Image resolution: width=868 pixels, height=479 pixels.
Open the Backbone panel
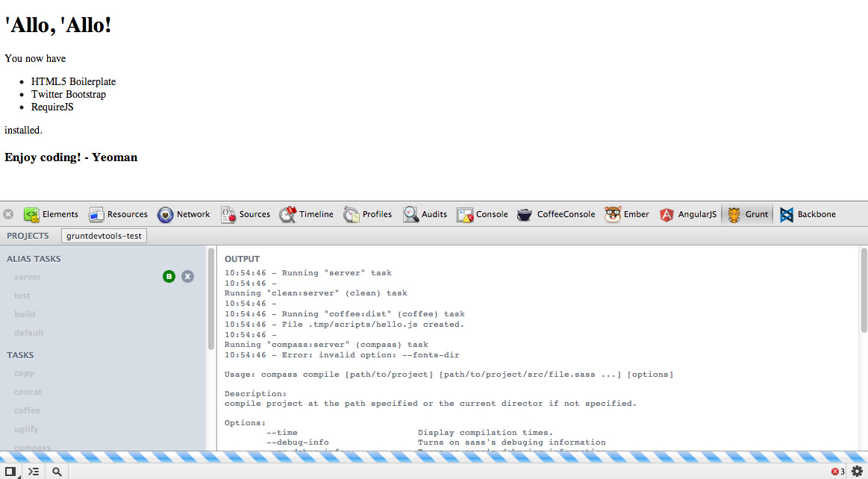click(808, 214)
